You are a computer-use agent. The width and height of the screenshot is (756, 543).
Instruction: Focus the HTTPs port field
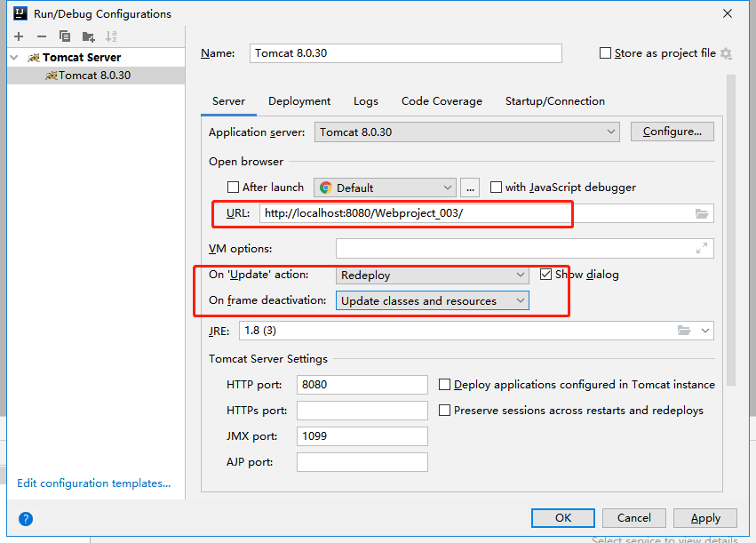[362, 411]
